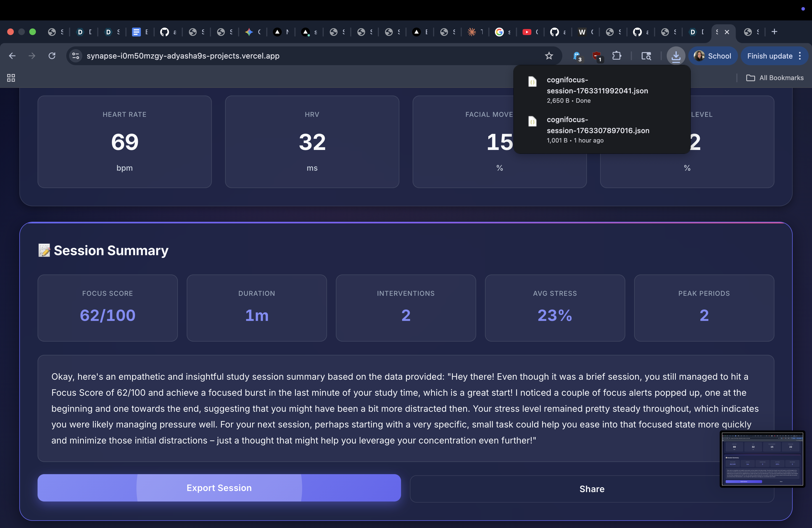Click the browser back arrow
The width and height of the screenshot is (812, 528).
12,56
